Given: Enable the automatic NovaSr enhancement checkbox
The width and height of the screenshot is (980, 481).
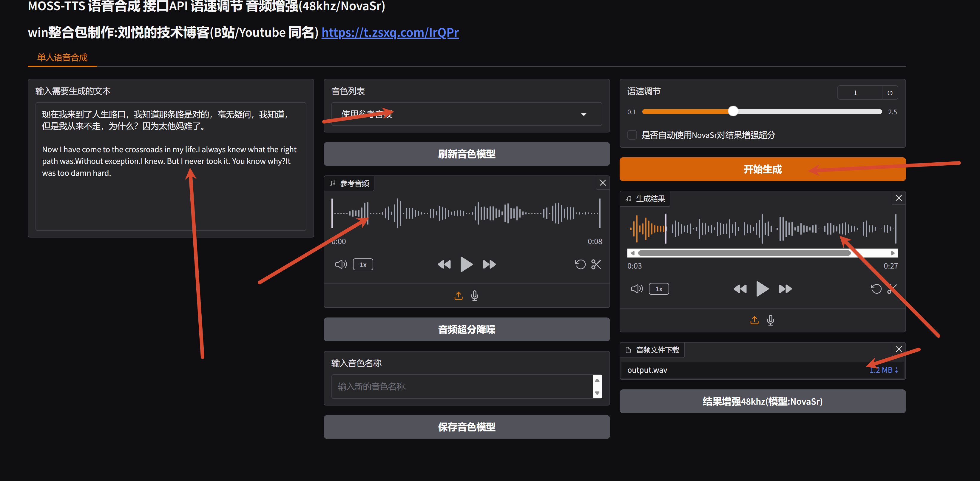Looking at the screenshot, I should tap(632, 135).
